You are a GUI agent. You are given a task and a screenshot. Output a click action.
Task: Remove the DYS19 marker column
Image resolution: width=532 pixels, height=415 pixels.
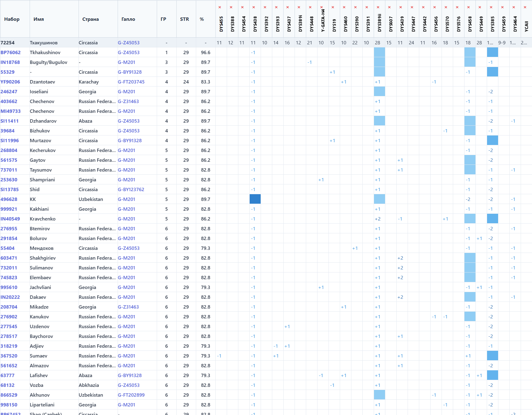tap(333, 7)
